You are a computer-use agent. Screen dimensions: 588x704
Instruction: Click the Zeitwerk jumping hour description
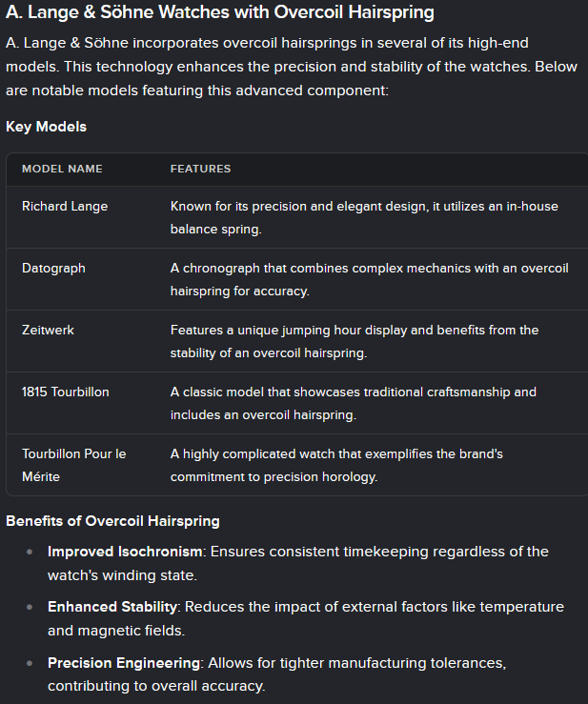[355, 342]
